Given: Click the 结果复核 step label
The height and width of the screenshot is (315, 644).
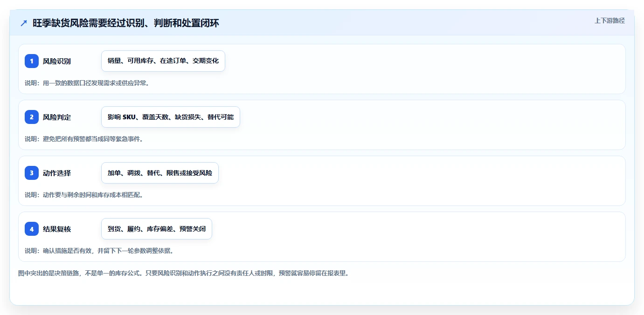Looking at the screenshot, I should pos(57,229).
